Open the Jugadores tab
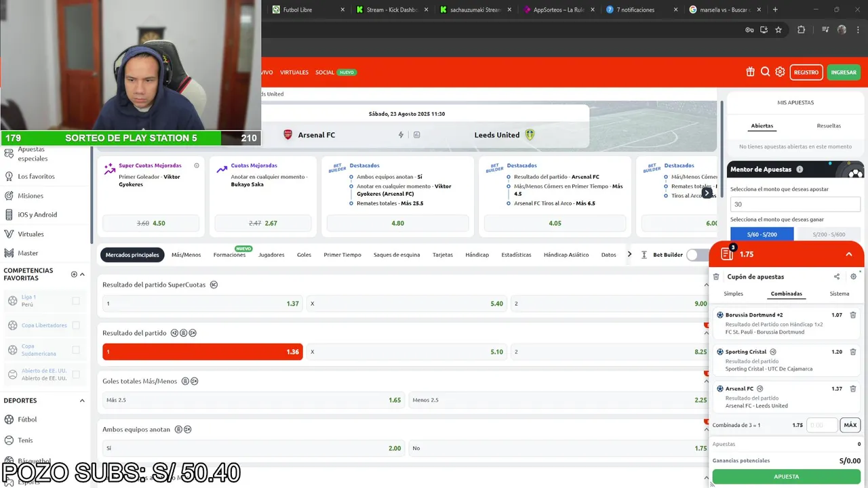The width and height of the screenshot is (868, 488). coord(271,255)
